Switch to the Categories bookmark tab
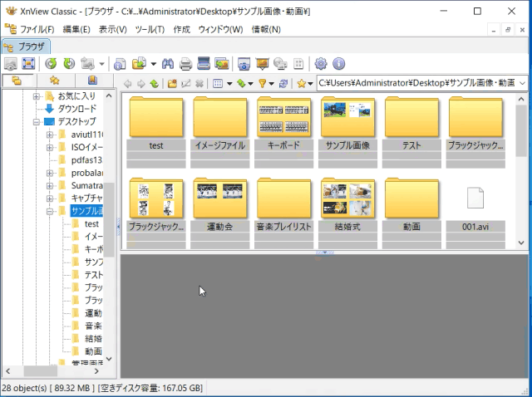532x397 pixels. point(92,81)
